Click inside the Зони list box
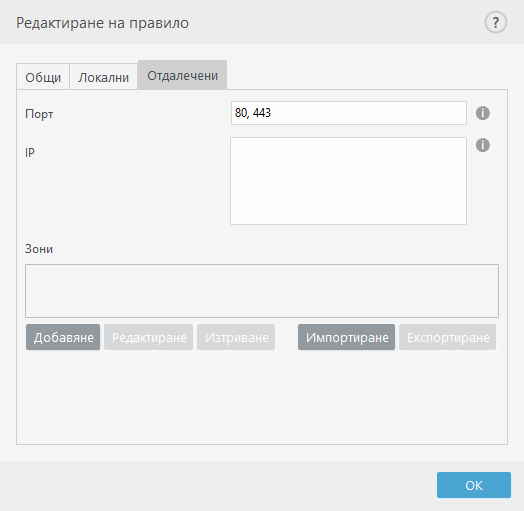The width and height of the screenshot is (524, 511). tap(262, 291)
